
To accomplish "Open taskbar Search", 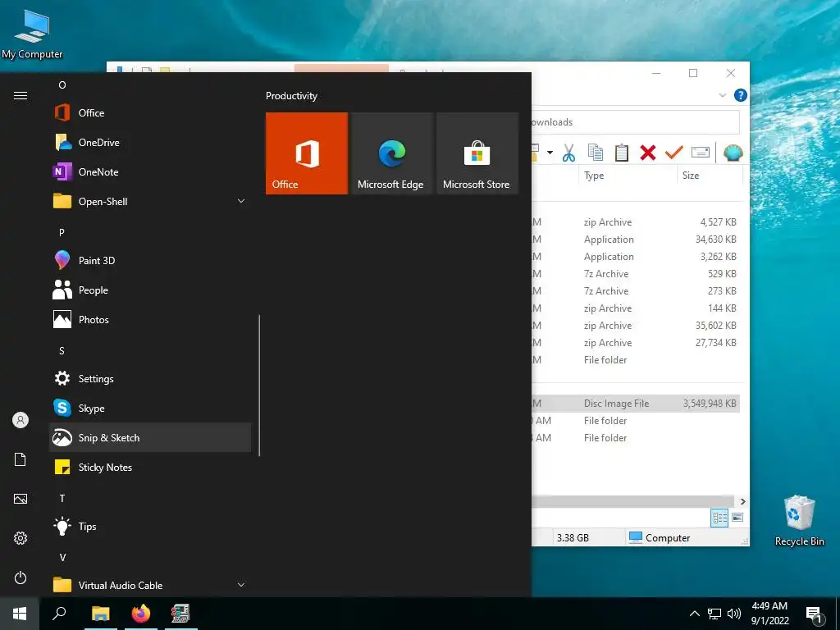I will [x=59, y=614].
